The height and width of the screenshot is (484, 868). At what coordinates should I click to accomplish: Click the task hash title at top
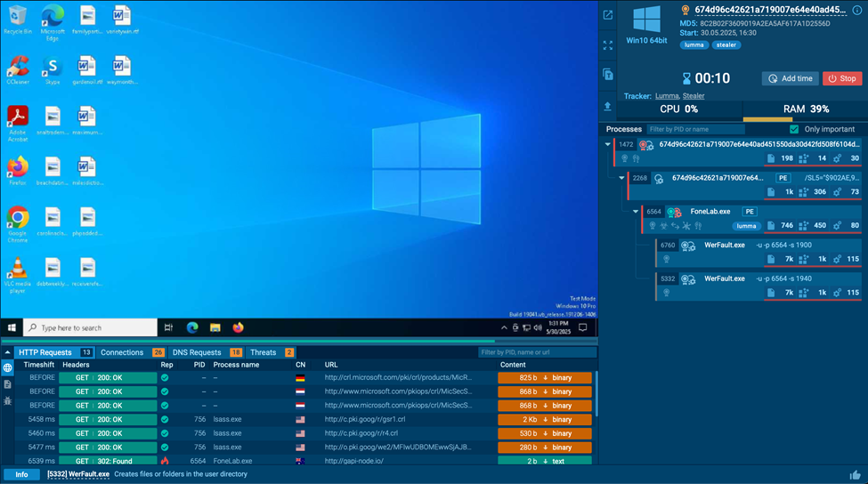tap(770, 10)
